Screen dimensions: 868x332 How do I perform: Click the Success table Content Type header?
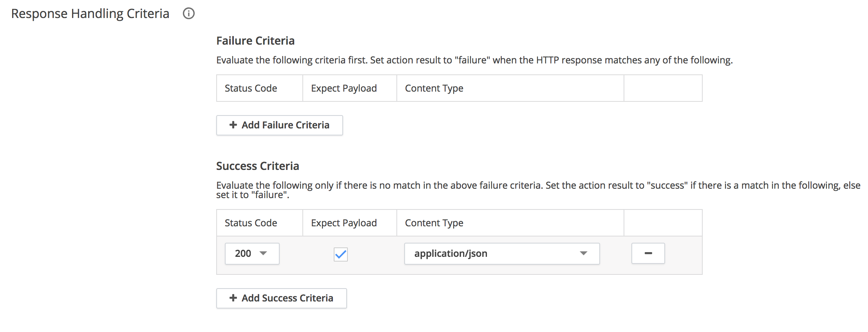(x=434, y=223)
